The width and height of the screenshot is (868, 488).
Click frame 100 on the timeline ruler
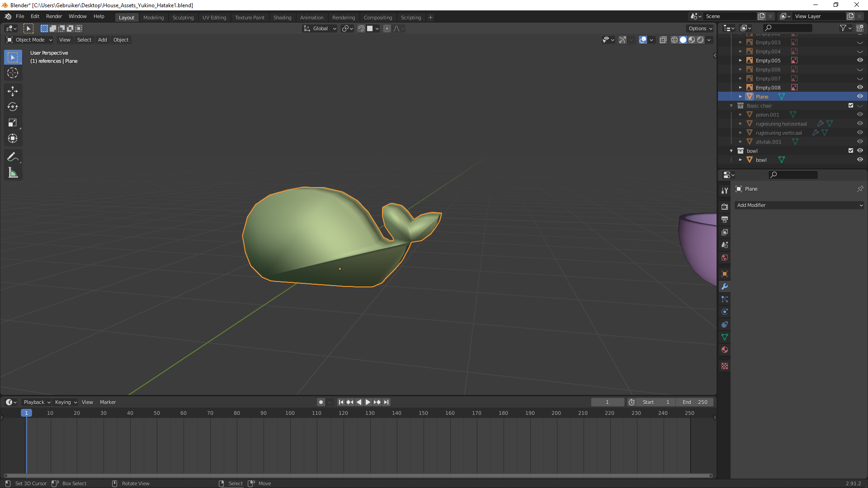pos(290,413)
